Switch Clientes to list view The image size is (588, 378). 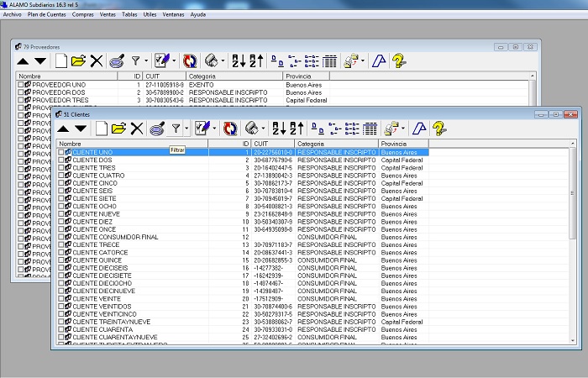click(352, 129)
